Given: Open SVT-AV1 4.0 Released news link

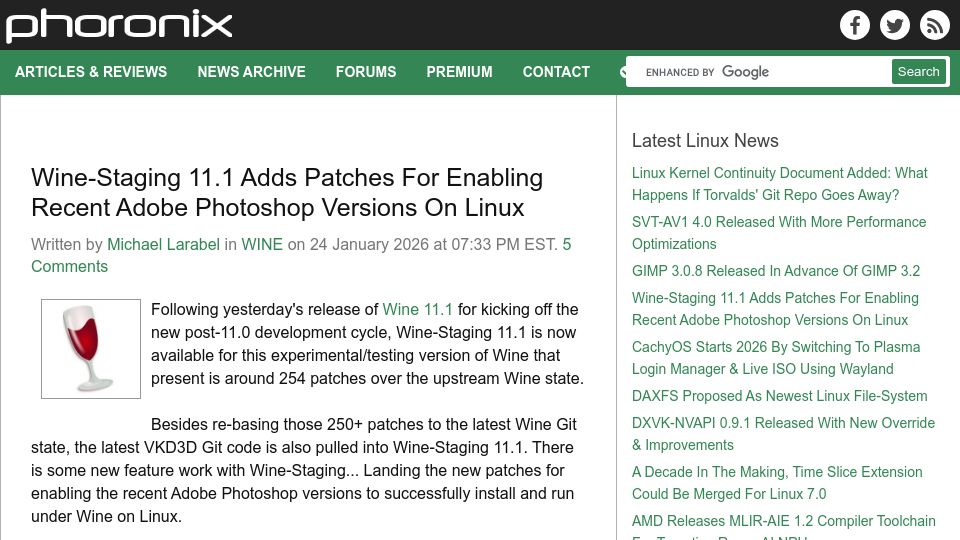Looking at the screenshot, I should pyautogui.click(x=779, y=233).
